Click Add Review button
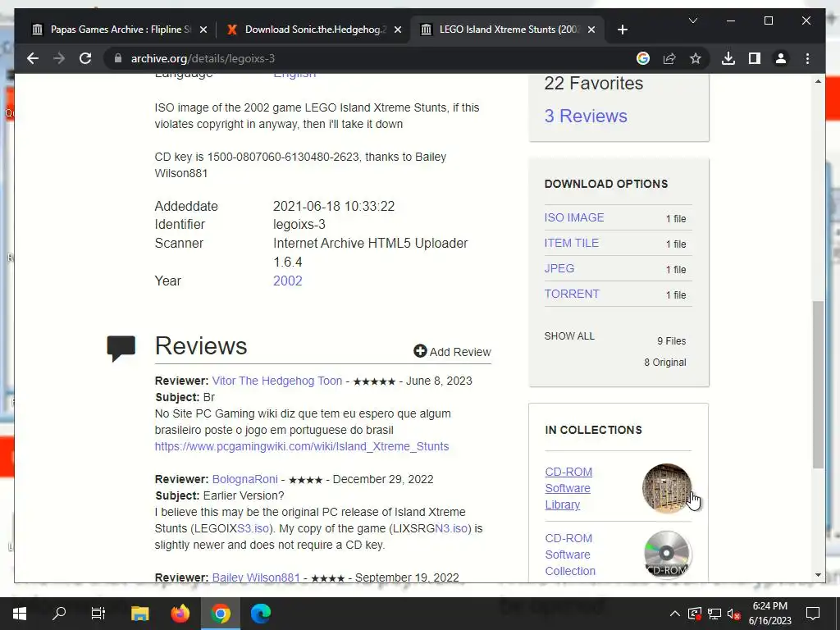The height and width of the screenshot is (630, 840). click(x=452, y=351)
